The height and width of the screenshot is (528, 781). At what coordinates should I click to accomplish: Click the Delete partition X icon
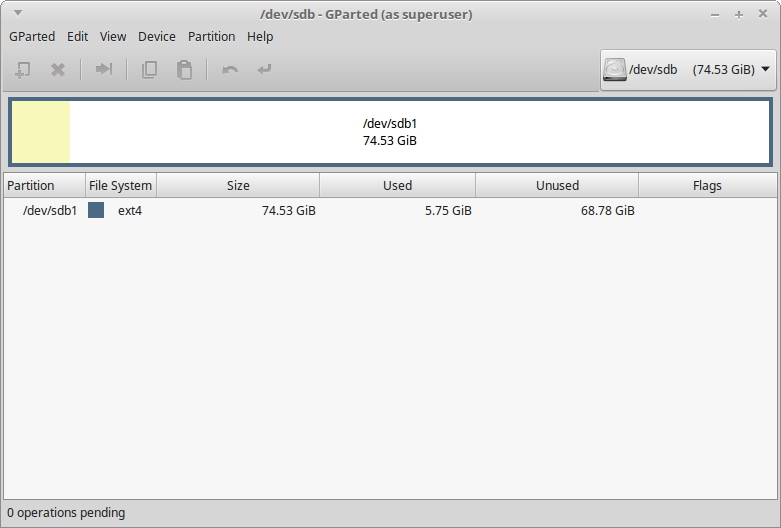[58, 70]
